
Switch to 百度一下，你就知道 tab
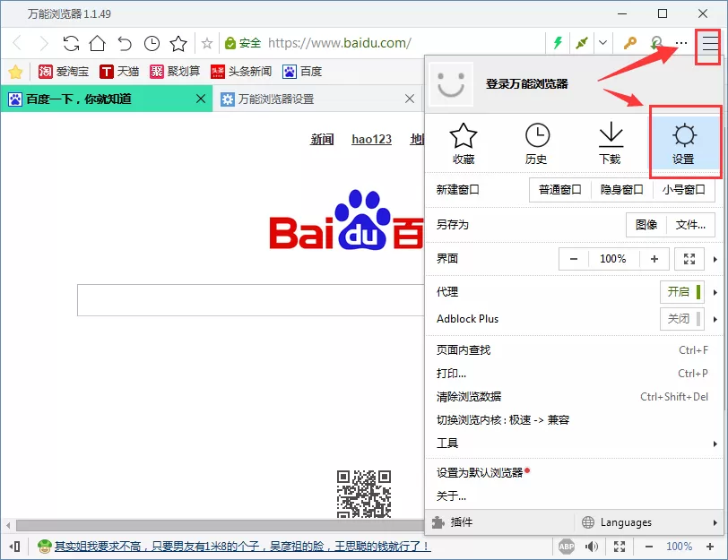[107, 99]
